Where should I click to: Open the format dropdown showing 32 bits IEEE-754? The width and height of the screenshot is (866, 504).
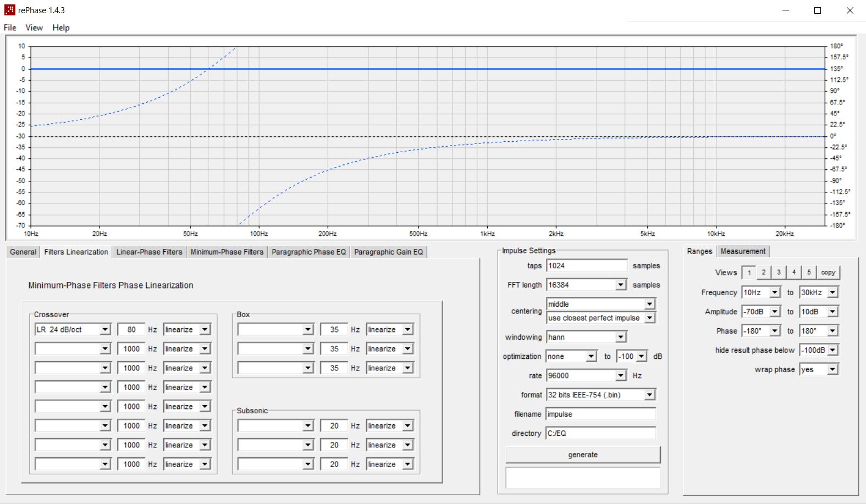click(601, 395)
